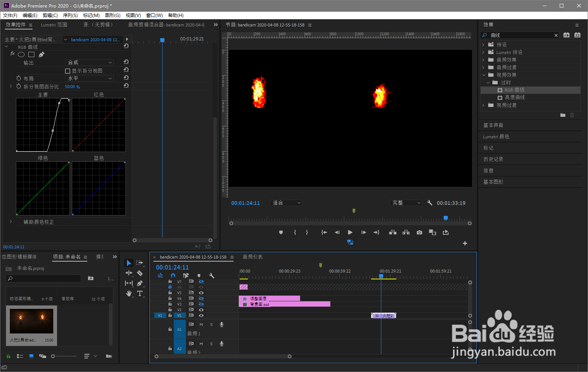Viewport: 588px width, 372px height.
Task: Click the split view percentage value 50.00 %
Action: click(72, 87)
